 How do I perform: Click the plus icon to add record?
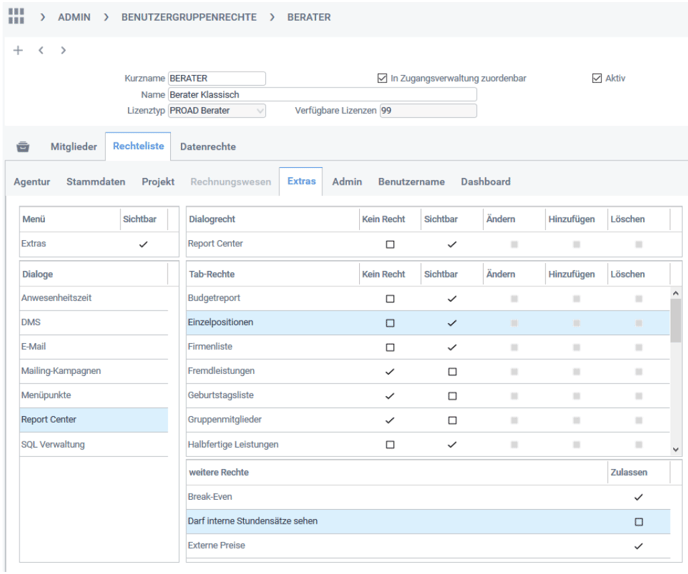pos(18,50)
